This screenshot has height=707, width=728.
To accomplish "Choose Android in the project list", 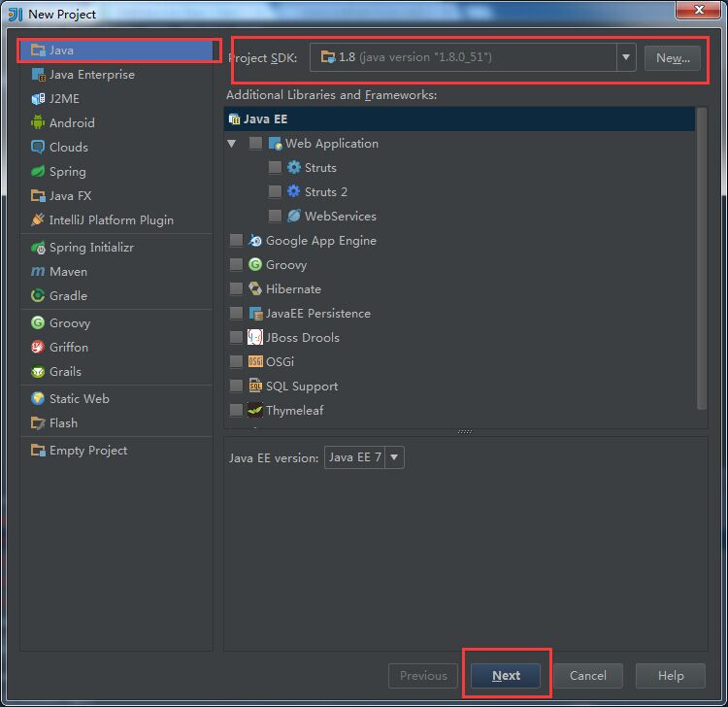I will pos(116,122).
